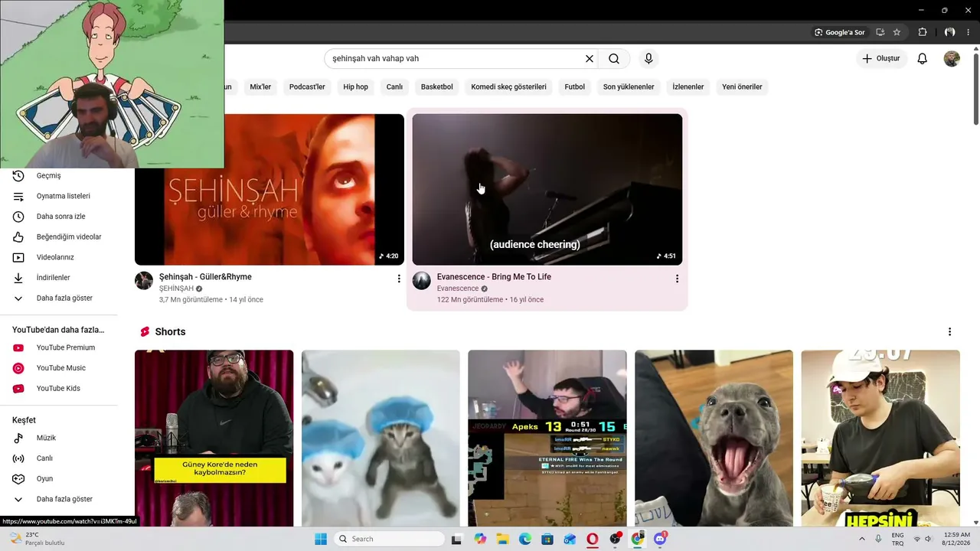
Task: Open YouTube notifications bell
Action: click(923, 59)
